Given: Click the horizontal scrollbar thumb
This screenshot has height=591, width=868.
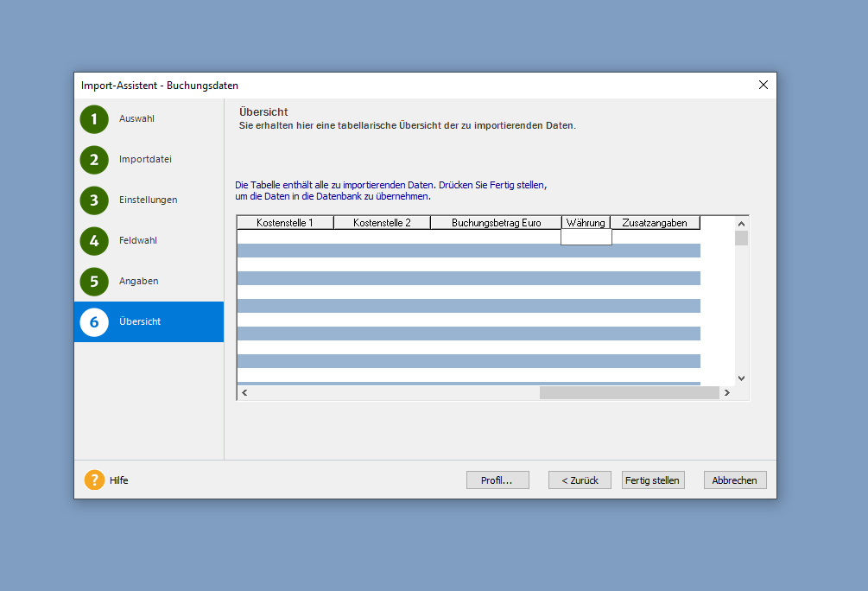Looking at the screenshot, I should click(x=630, y=393).
